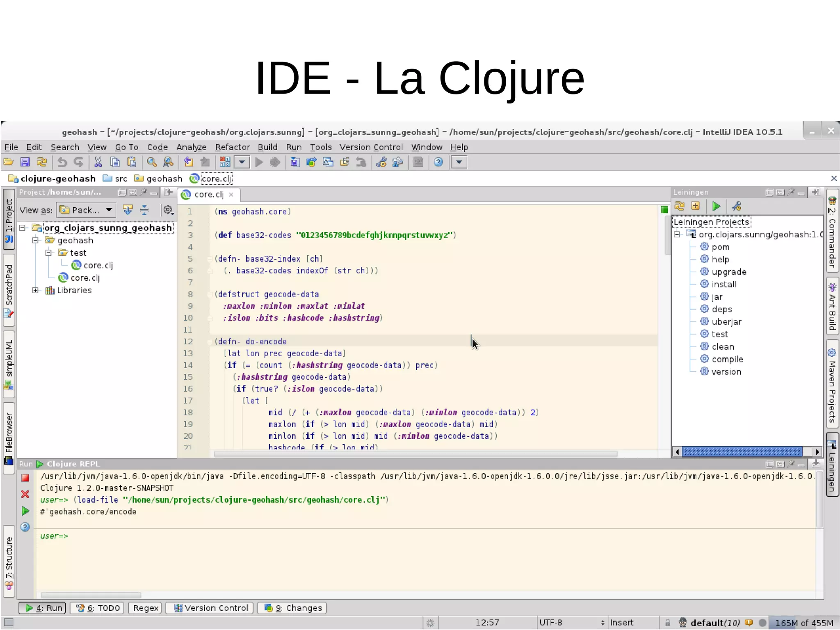Open the Refactor menu

(232, 147)
